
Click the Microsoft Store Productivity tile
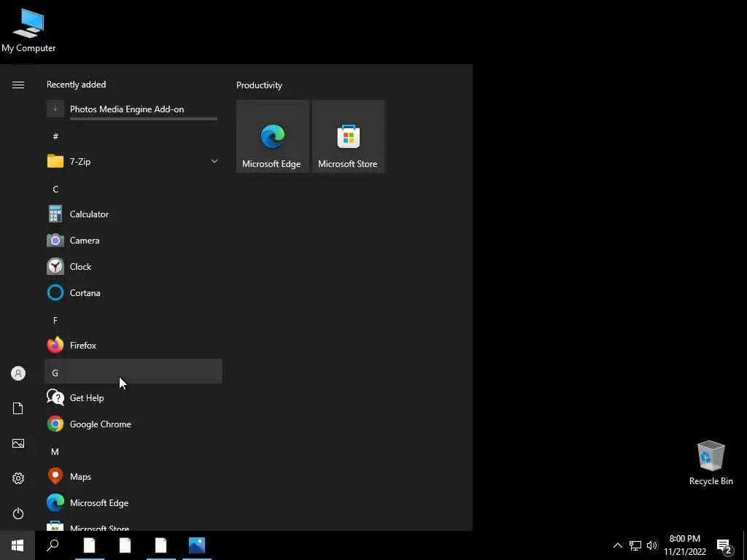click(x=348, y=136)
